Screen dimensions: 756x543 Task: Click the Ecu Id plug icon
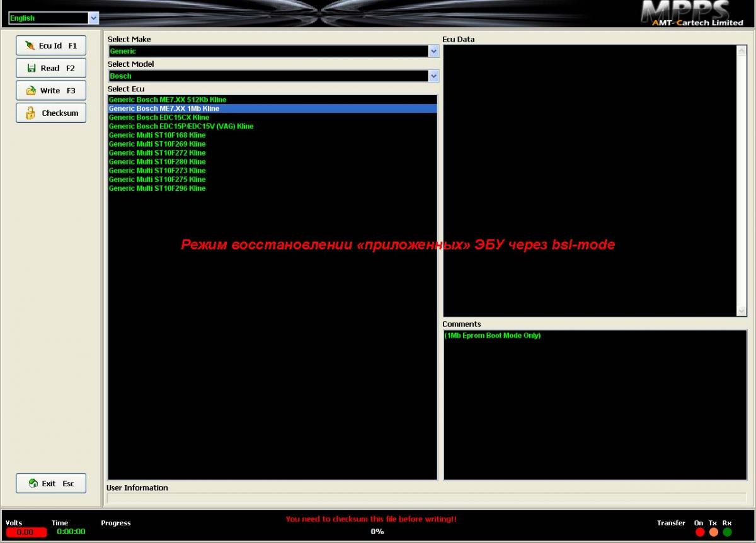30,45
